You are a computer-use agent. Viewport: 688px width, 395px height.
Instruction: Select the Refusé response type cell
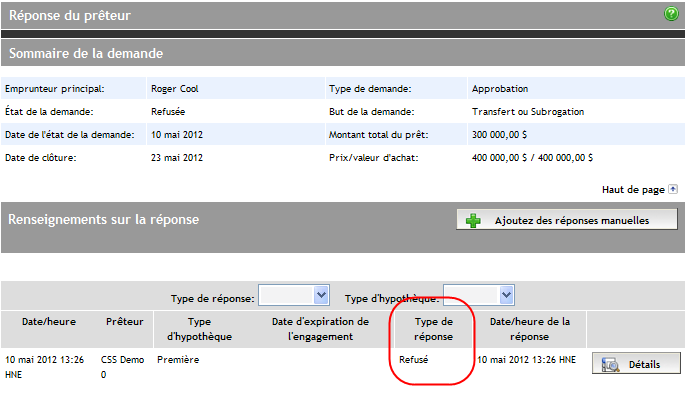[413, 360]
